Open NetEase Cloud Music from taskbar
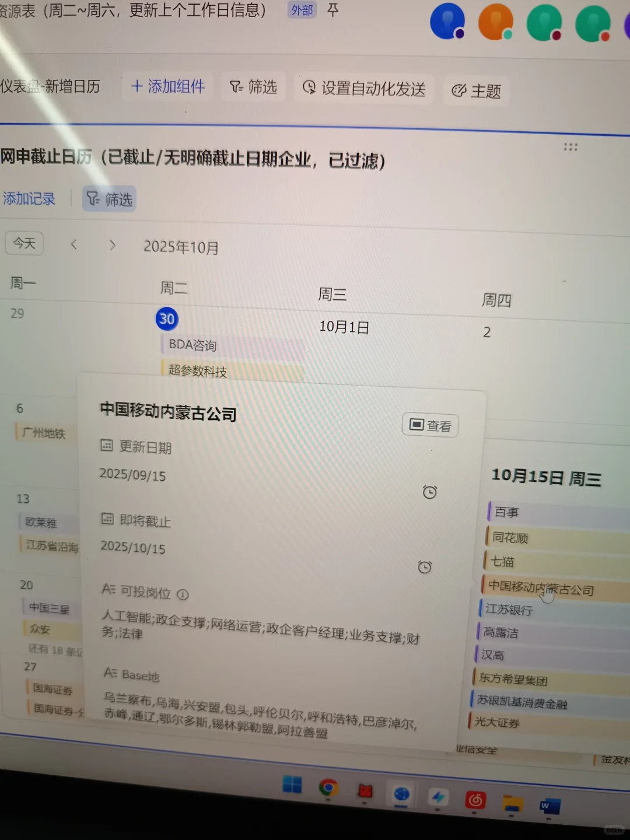The image size is (630, 840). [x=475, y=800]
